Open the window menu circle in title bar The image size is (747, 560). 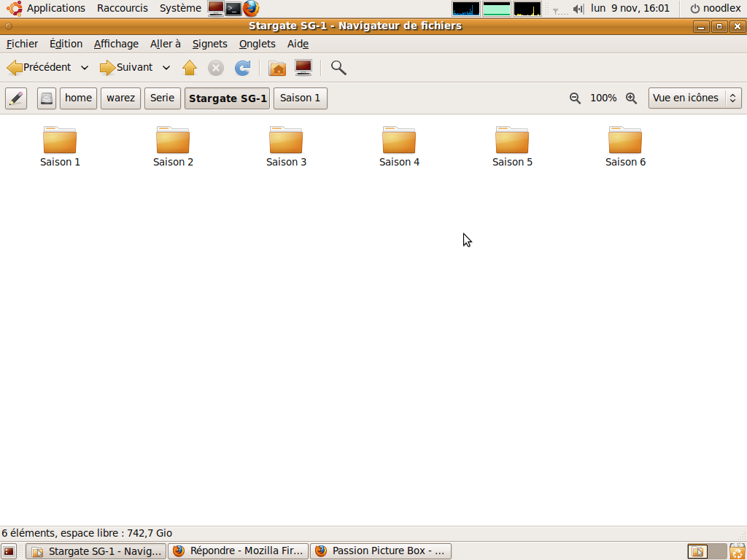click(x=9, y=26)
